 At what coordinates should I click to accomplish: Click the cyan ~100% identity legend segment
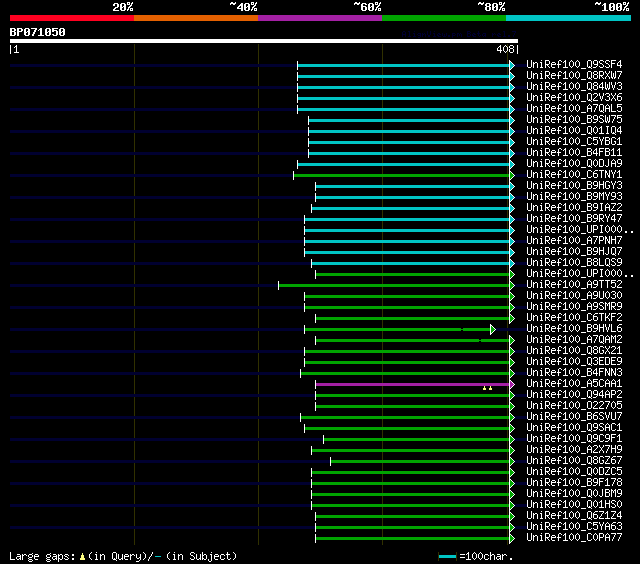[569, 18]
